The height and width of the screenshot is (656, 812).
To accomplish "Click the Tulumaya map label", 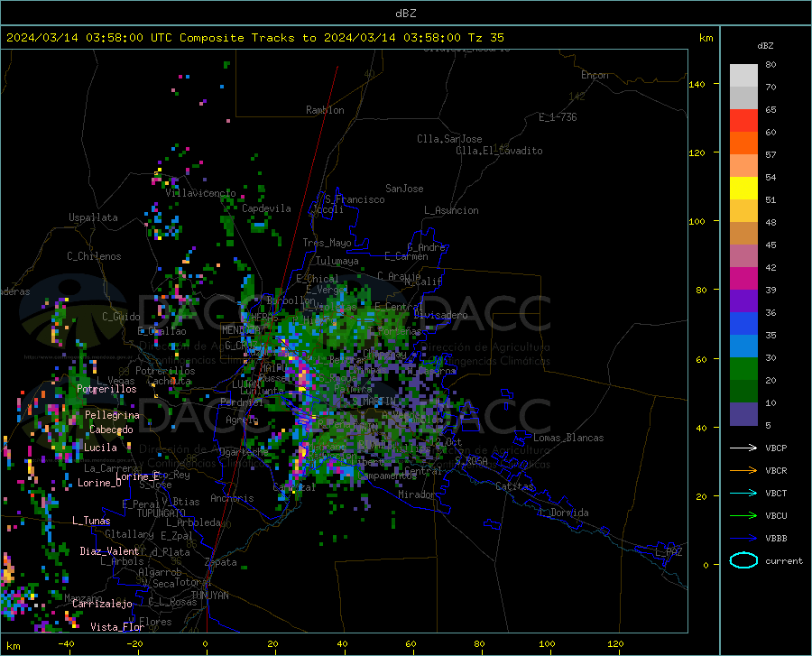I will tap(337, 261).
